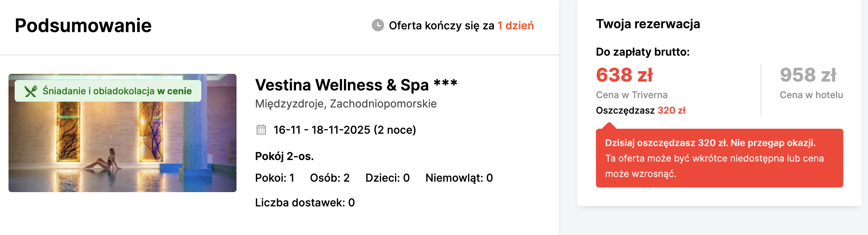Click the 638 zł Triverna price

tap(624, 76)
